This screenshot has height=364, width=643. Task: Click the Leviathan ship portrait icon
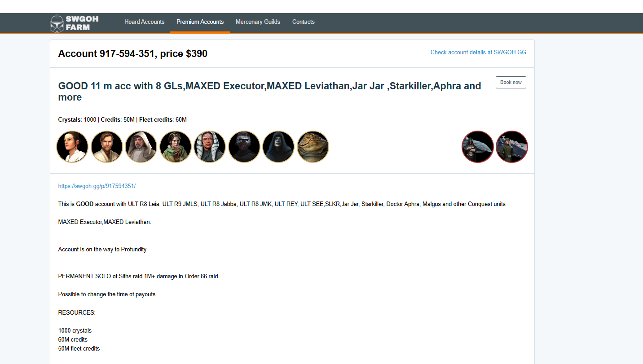click(478, 147)
